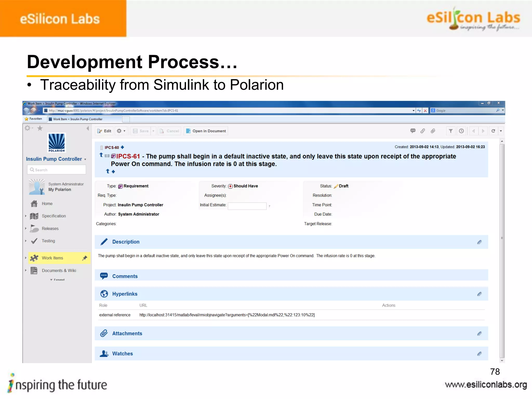This screenshot has width=532, height=399.
Task: Click the Favoriten button in browser
Action: click(33, 119)
